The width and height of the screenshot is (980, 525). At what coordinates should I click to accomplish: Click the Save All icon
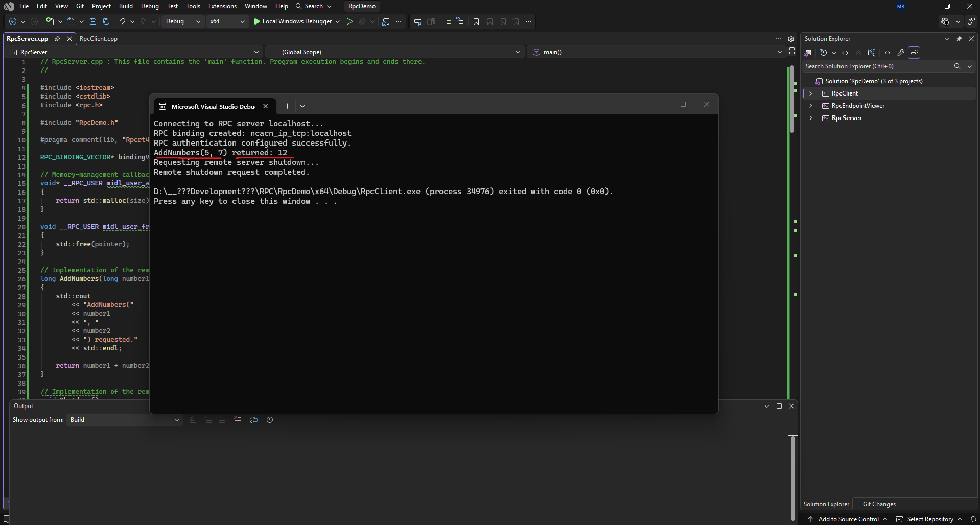point(106,21)
